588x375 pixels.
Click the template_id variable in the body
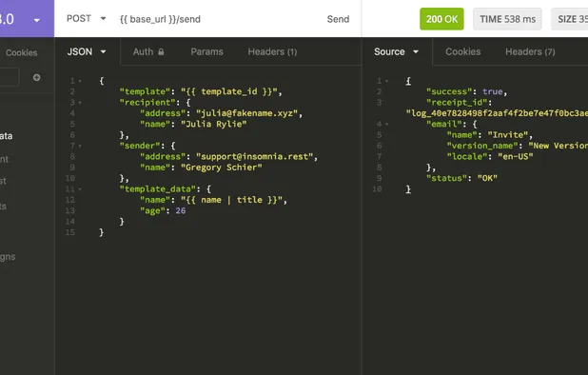point(229,91)
